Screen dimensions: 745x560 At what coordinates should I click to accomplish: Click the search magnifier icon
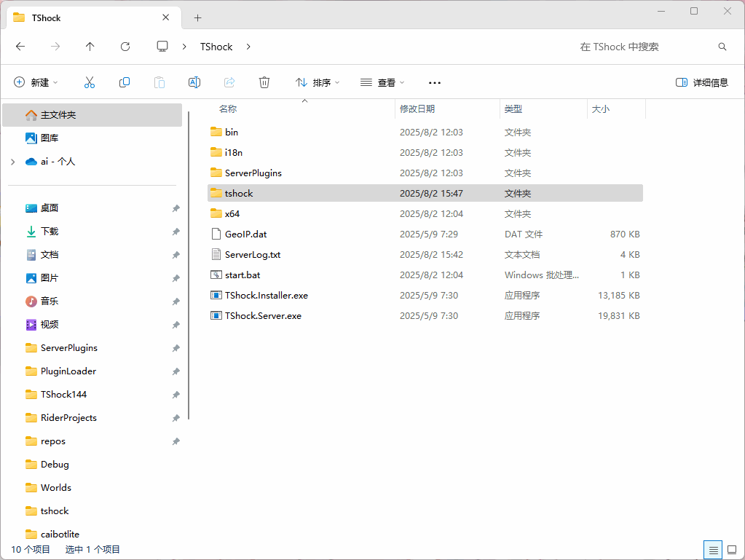click(722, 47)
